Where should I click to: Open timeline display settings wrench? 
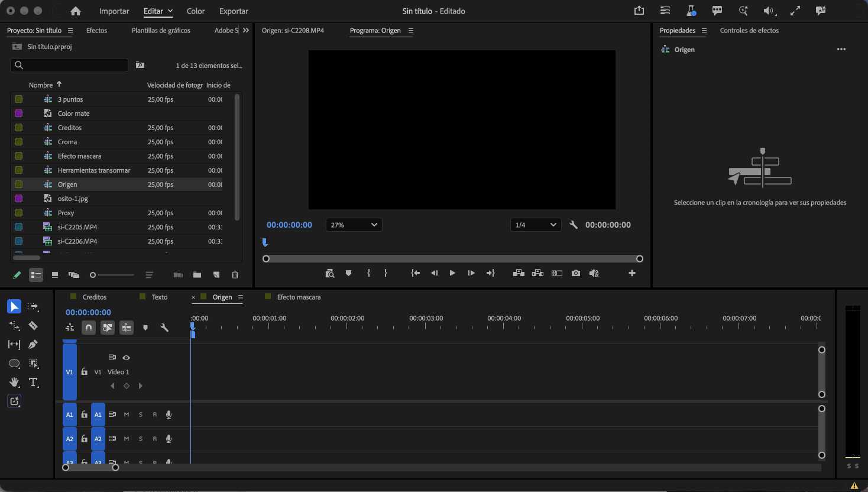(x=164, y=328)
